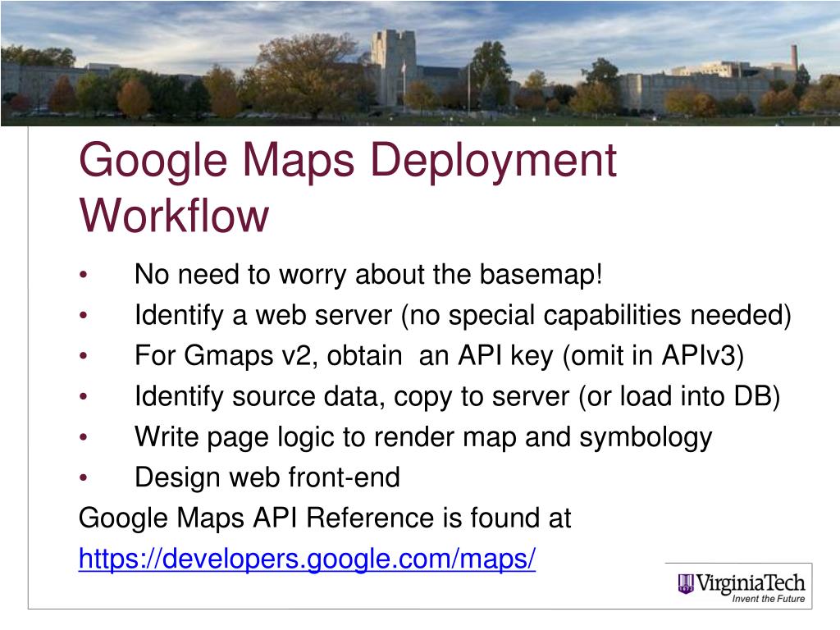840x630 pixels.
Task: Open the developers.google.com/maps link
Action: (x=307, y=559)
